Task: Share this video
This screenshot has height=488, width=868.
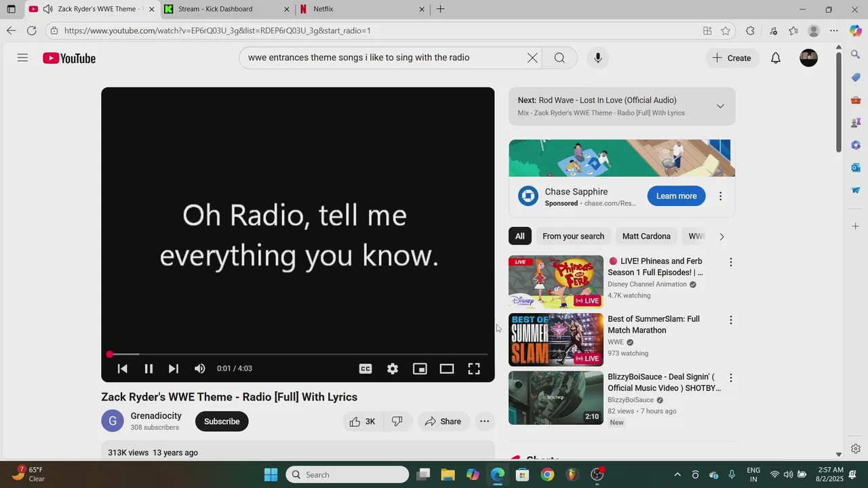Action: pyautogui.click(x=443, y=422)
